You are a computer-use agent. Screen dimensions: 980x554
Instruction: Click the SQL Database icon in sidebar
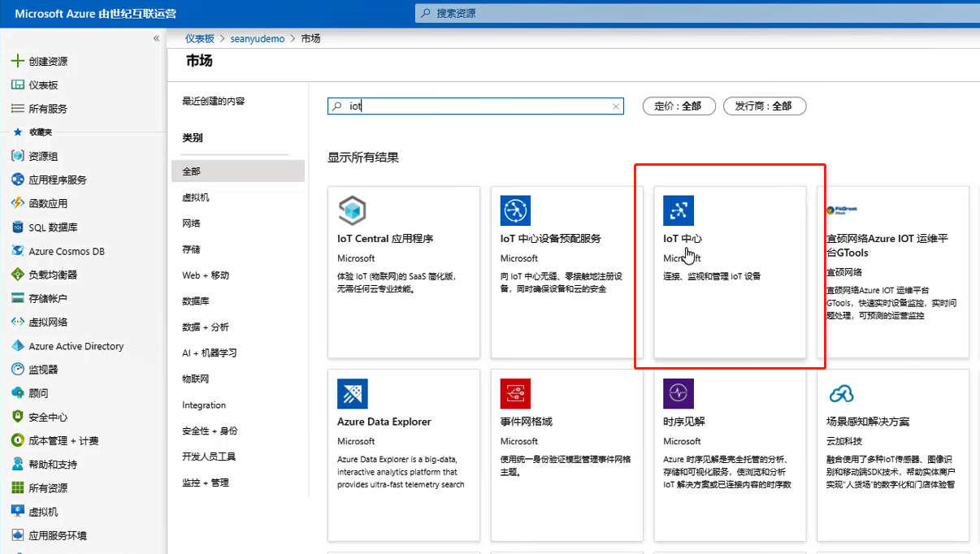coord(17,227)
